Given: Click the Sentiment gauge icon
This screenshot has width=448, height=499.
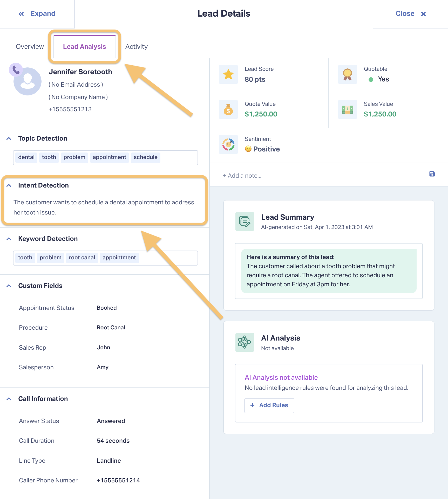Looking at the screenshot, I should coord(228,144).
